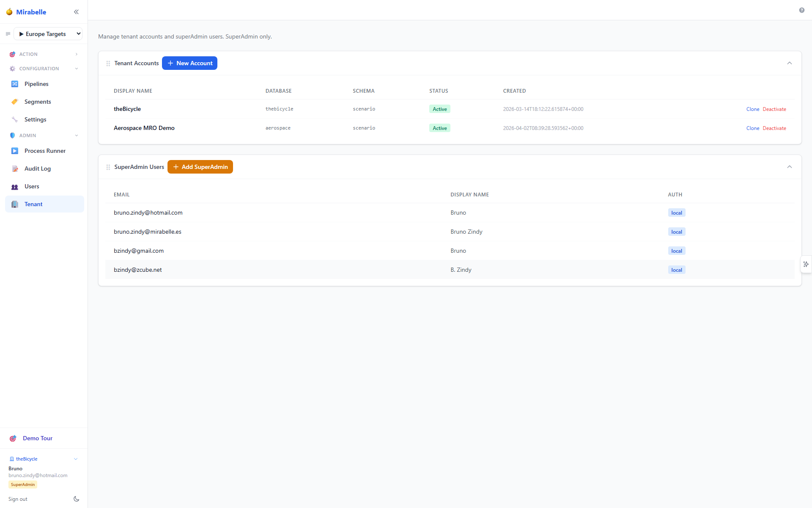Click the Configuration gear icon
812x508 pixels.
tap(12, 69)
